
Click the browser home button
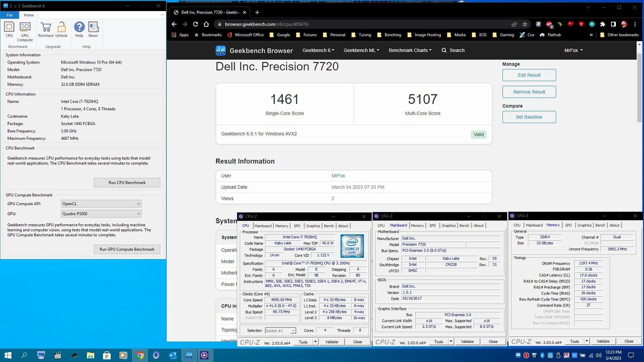pyautogui.click(x=206, y=24)
